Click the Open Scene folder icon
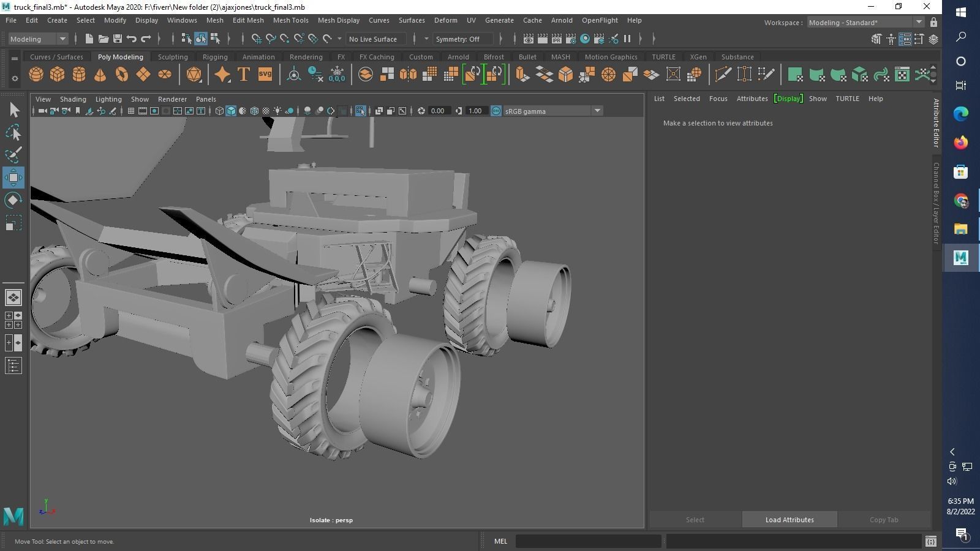The width and height of the screenshot is (980, 551). (103, 39)
